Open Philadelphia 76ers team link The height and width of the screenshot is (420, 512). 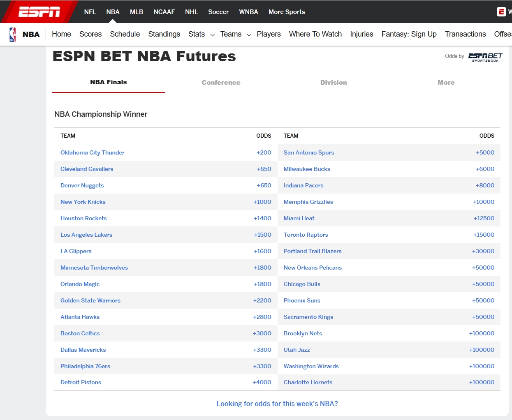[x=85, y=366]
